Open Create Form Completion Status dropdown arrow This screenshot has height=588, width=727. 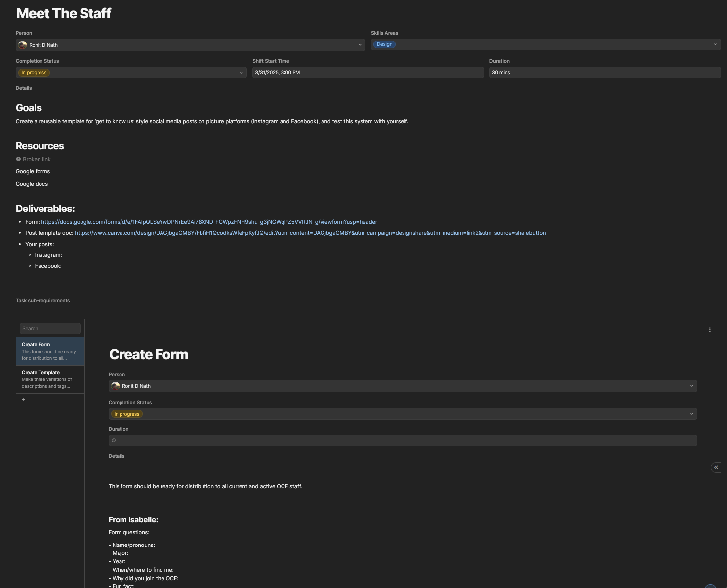(691, 414)
